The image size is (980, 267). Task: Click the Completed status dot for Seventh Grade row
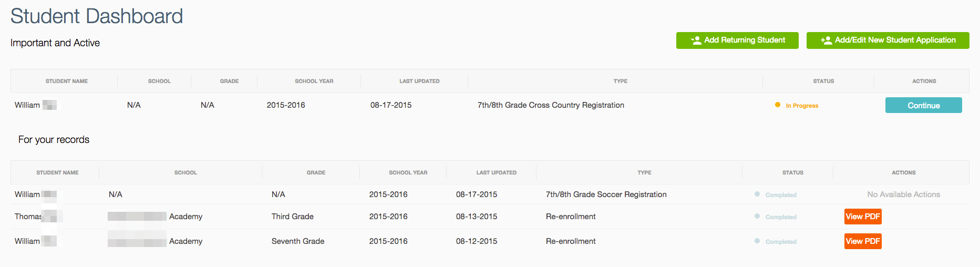(x=757, y=241)
